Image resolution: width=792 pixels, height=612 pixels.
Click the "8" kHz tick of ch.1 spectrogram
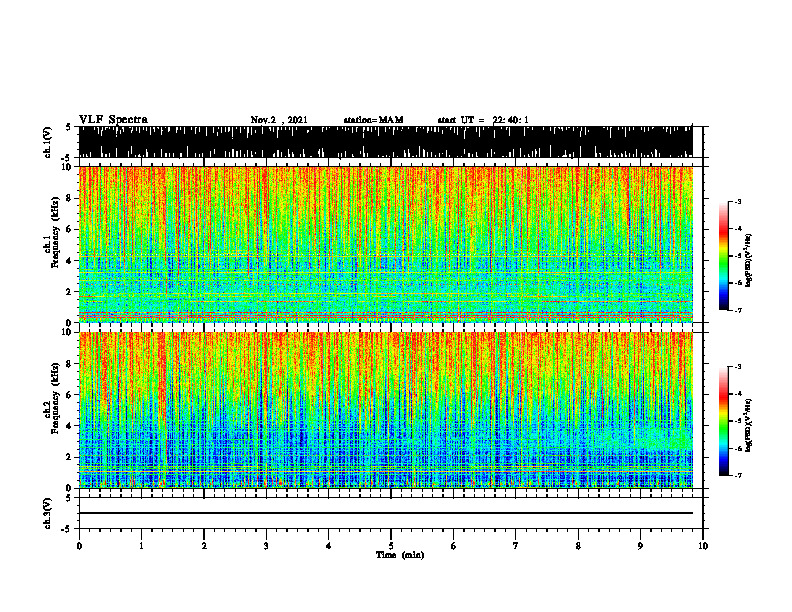tap(70, 198)
